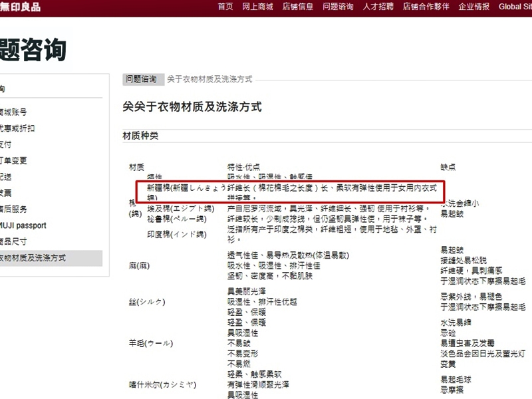Click the 埃及棉(エジプト綿) cell

coord(181,209)
